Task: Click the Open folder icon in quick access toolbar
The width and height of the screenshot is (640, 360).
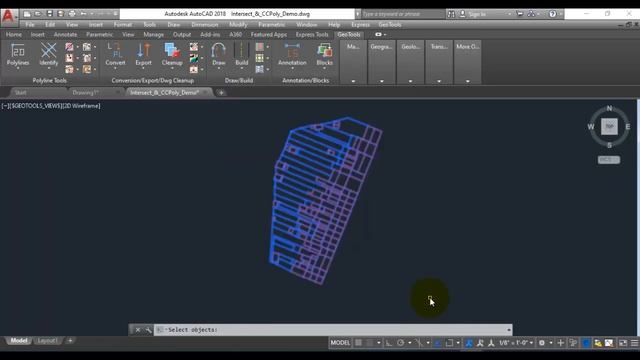Action: coord(38,14)
